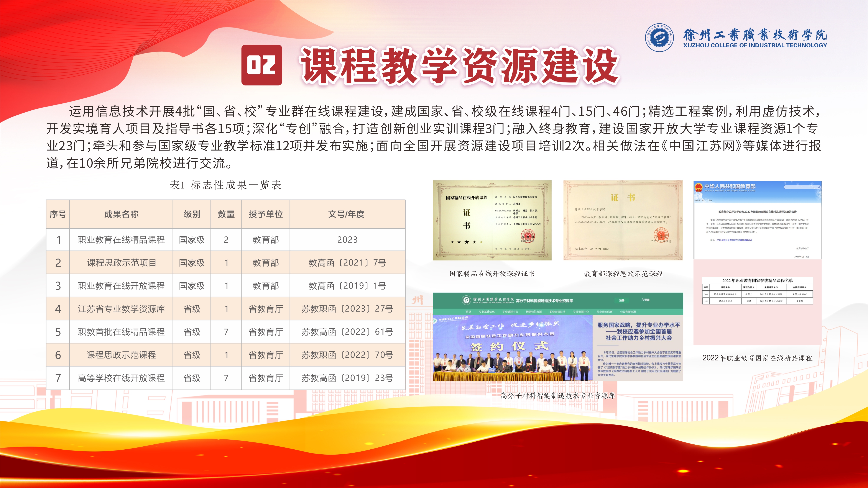Click the college logo on the green resource library header
Image resolution: width=868 pixels, height=488 pixels.
coord(466,300)
